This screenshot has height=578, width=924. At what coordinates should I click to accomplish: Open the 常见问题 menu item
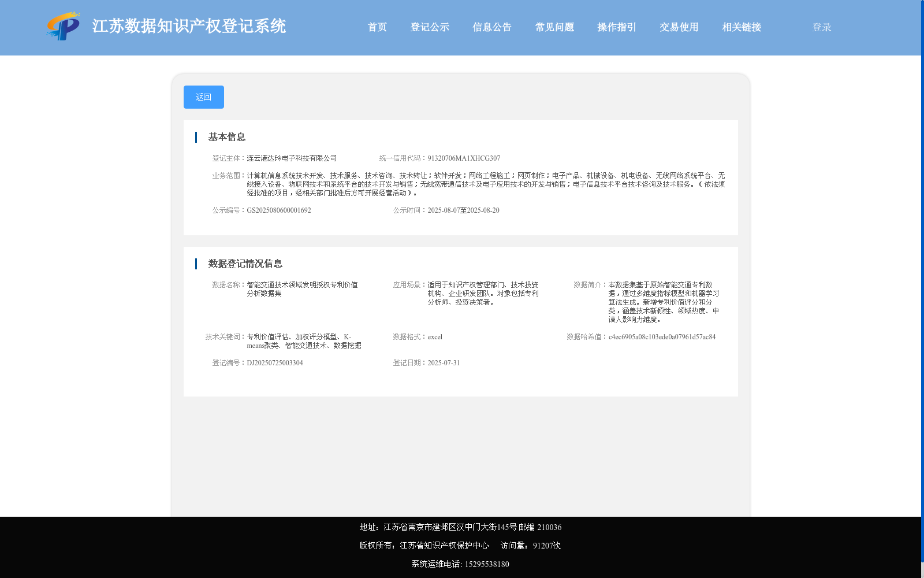554,27
